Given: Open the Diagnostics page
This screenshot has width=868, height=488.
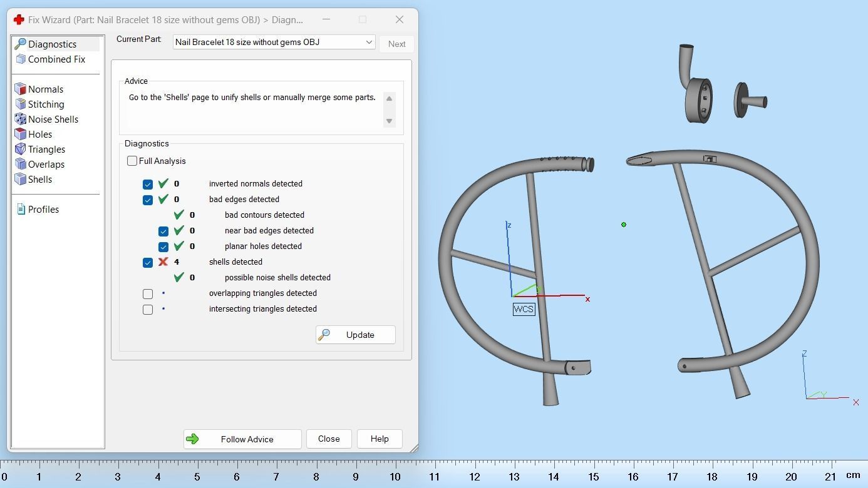Looking at the screenshot, I should pos(53,44).
